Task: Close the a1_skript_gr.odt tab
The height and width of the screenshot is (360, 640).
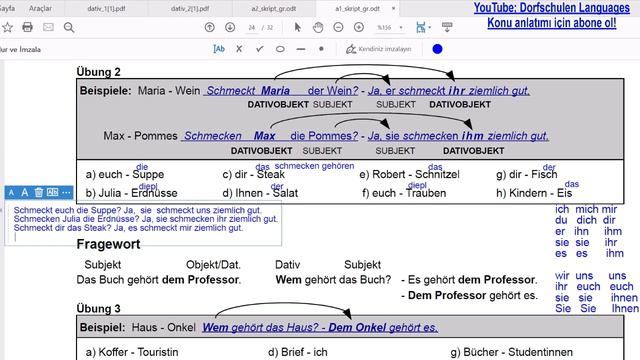Action: click(393, 8)
